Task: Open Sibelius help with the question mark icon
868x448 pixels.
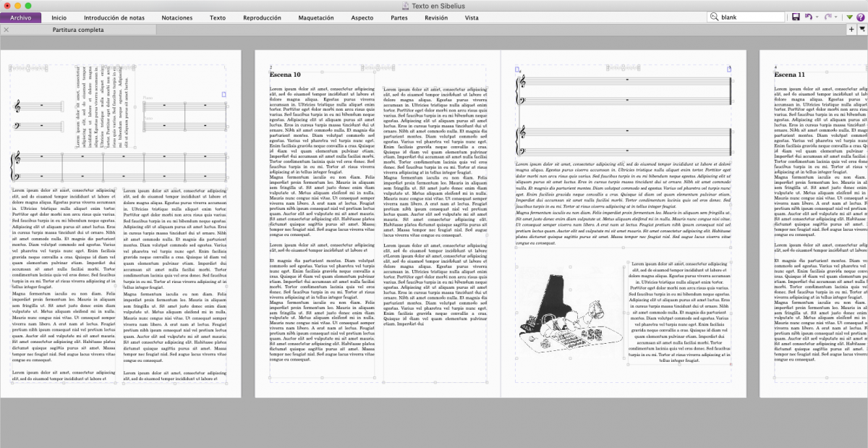Action: coord(860,17)
